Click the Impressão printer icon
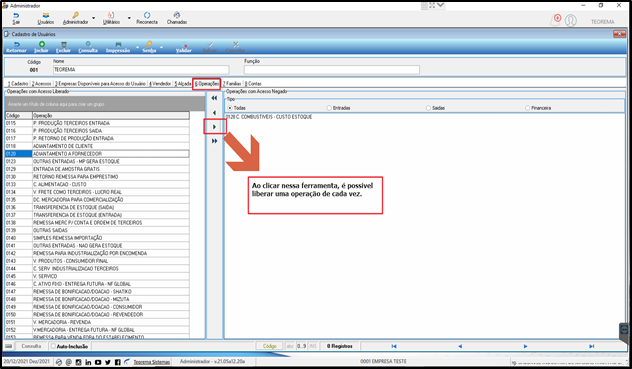Image resolution: width=632 pixels, height=369 pixels. [x=118, y=44]
